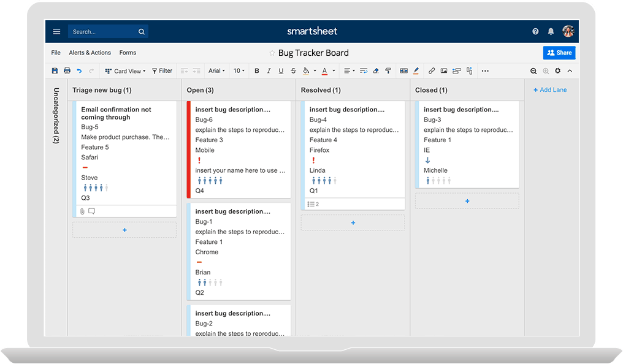Open the highlight changes icon

pos(416,71)
